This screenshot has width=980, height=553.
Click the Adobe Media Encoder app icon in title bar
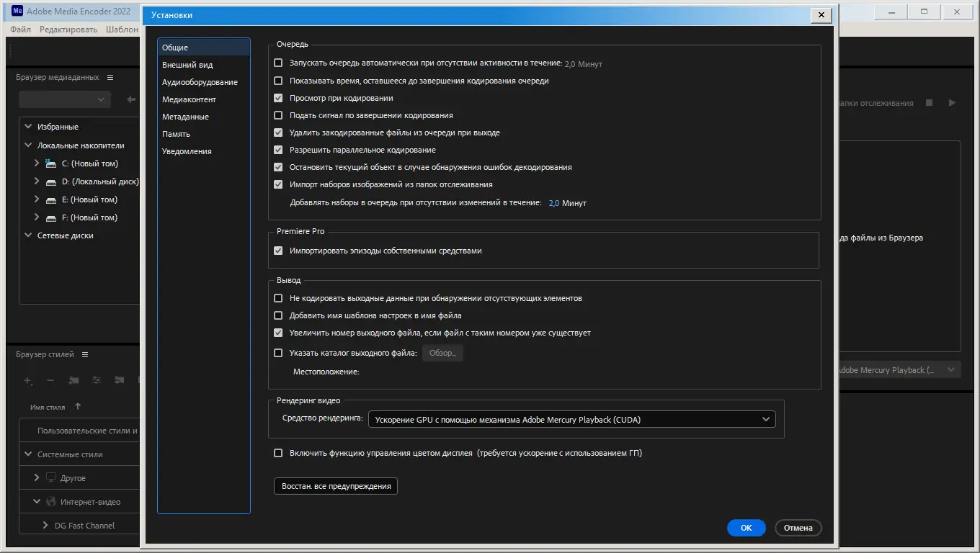tap(17, 11)
